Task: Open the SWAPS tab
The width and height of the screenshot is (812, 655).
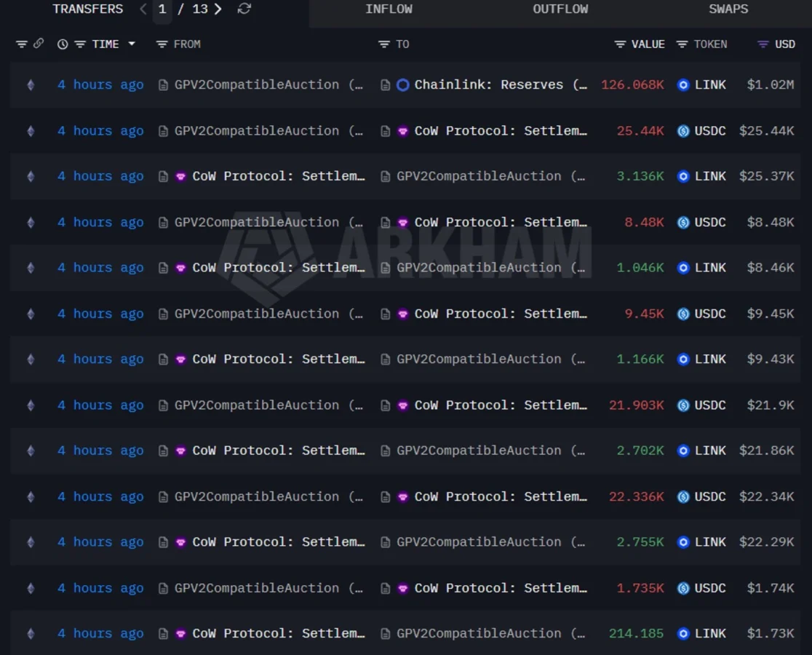Action: point(728,9)
